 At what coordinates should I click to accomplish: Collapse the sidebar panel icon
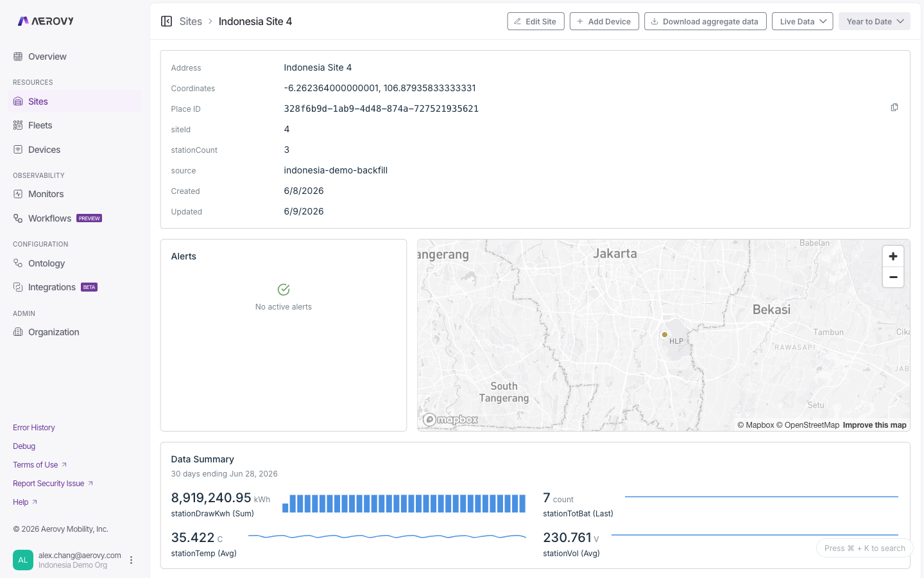click(x=166, y=21)
